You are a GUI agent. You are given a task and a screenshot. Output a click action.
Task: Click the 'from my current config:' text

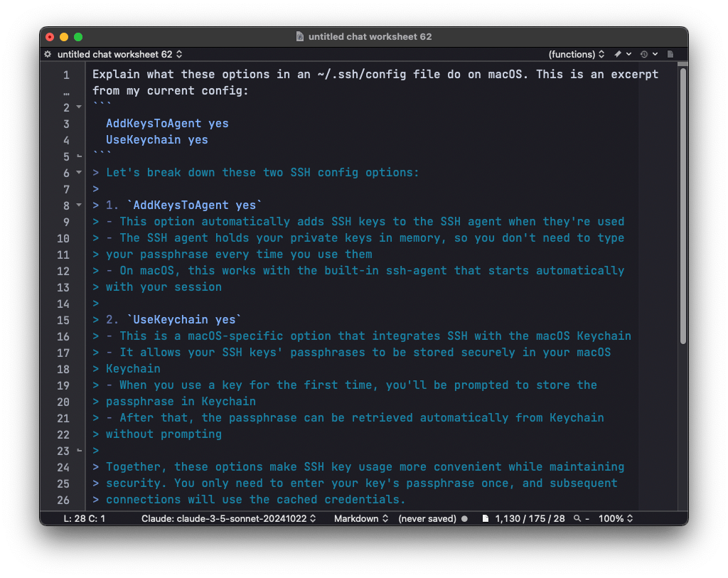(x=171, y=90)
